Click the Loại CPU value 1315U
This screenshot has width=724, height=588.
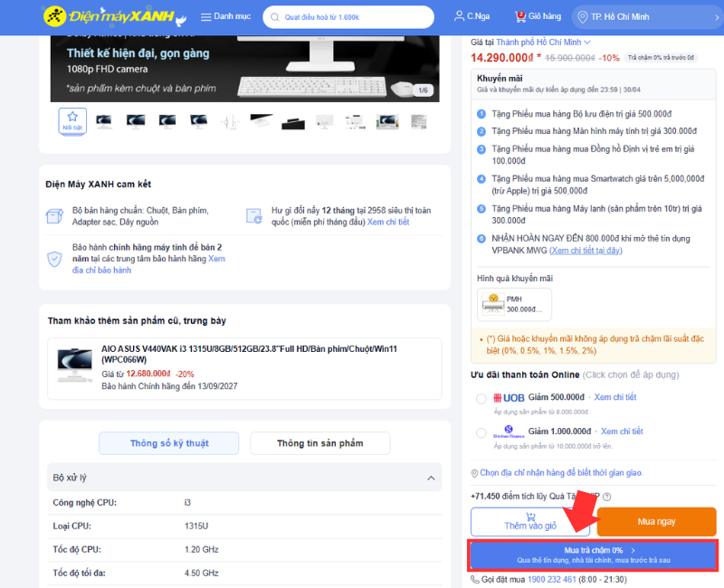pos(196,526)
